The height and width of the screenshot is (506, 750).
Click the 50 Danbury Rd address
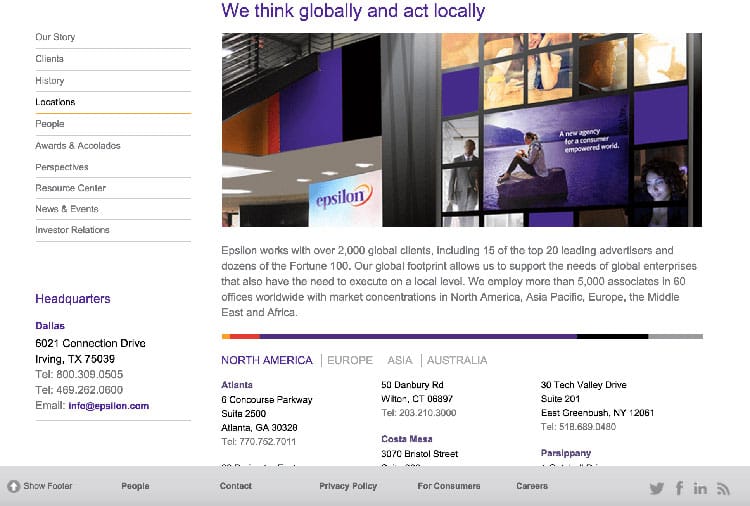[412, 385]
